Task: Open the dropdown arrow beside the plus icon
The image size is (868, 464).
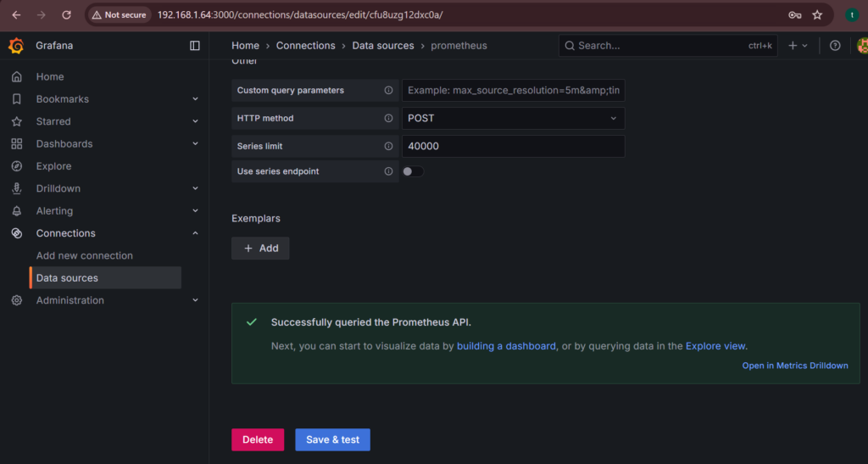Action: [805, 46]
